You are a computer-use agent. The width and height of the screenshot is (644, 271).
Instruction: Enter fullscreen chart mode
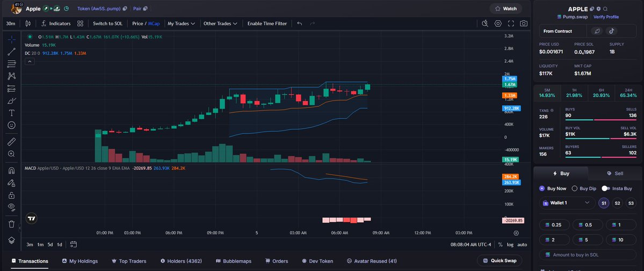coord(511,24)
